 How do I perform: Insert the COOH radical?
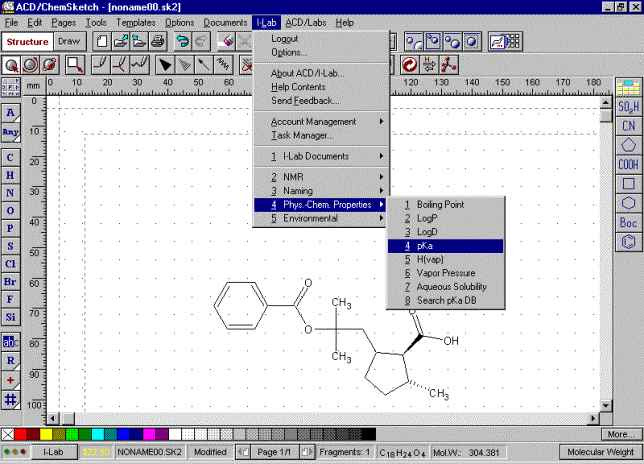click(628, 165)
